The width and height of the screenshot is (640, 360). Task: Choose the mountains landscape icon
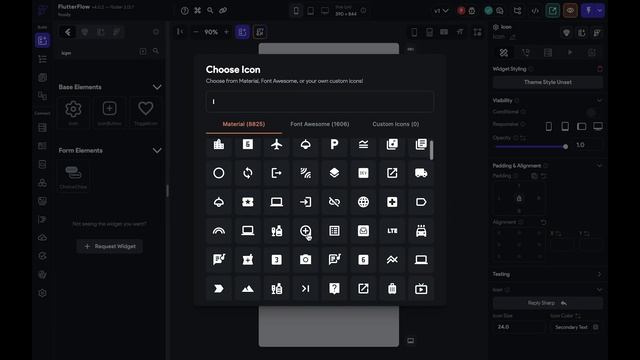click(248, 289)
